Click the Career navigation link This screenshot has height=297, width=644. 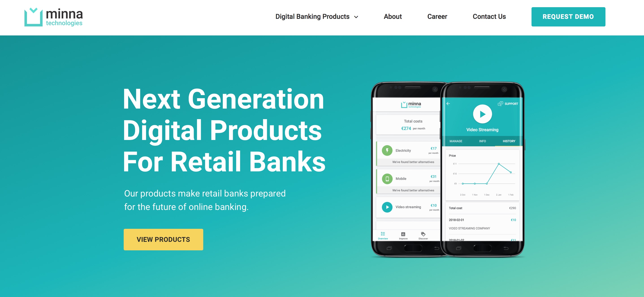pyautogui.click(x=437, y=16)
